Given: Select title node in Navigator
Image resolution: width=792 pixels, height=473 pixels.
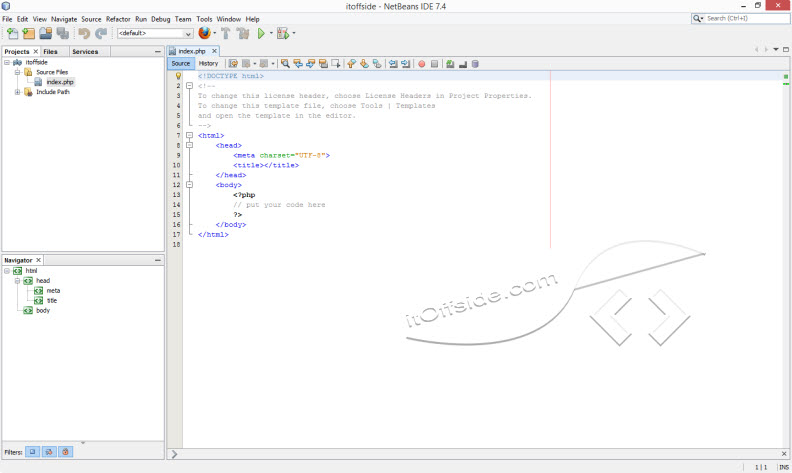Looking at the screenshot, I should point(52,301).
